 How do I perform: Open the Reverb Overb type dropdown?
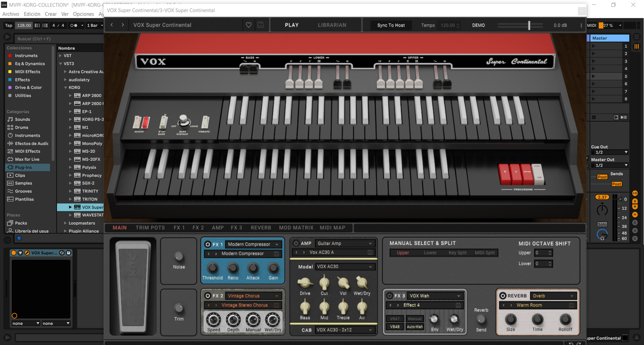tap(553, 296)
